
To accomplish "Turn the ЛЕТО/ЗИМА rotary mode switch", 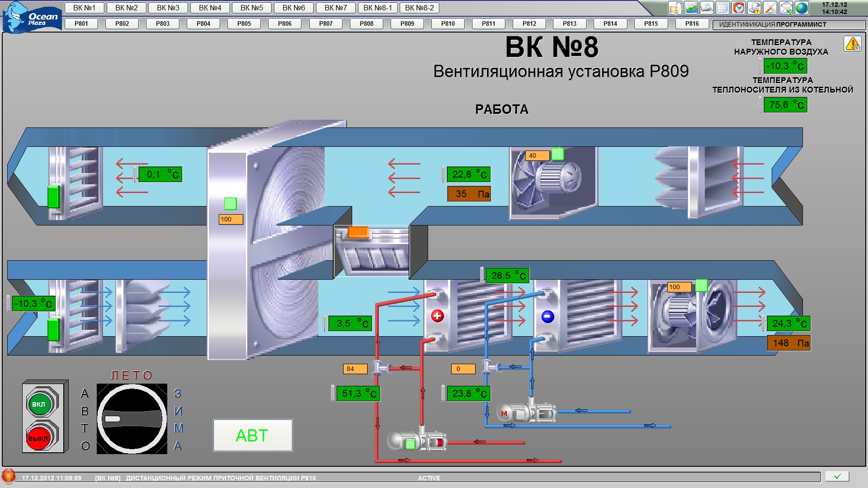I will [132, 419].
